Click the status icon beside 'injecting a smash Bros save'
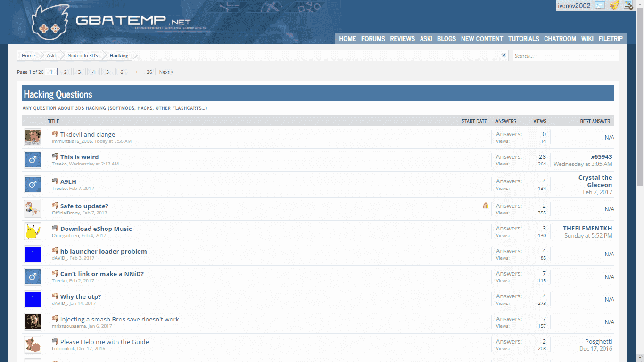The image size is (644, 362). [55, 319]
